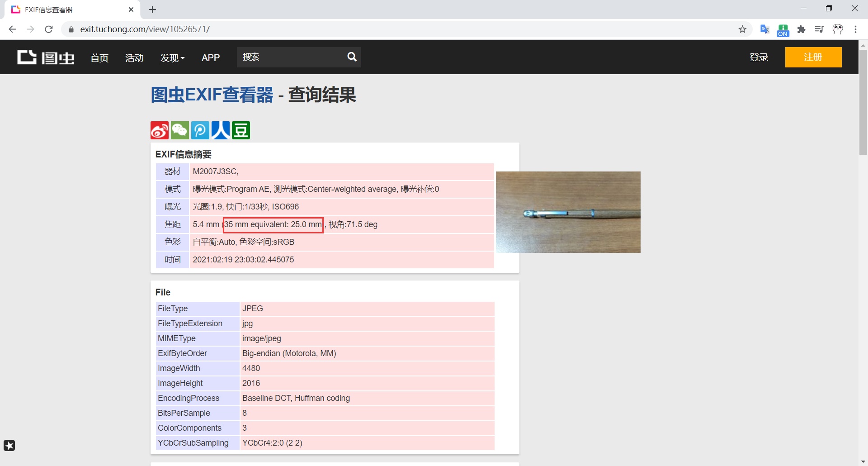Click the FileTypeExtension label
The width and height of the screenshot is (868, 466).
[x=190, y=323]
